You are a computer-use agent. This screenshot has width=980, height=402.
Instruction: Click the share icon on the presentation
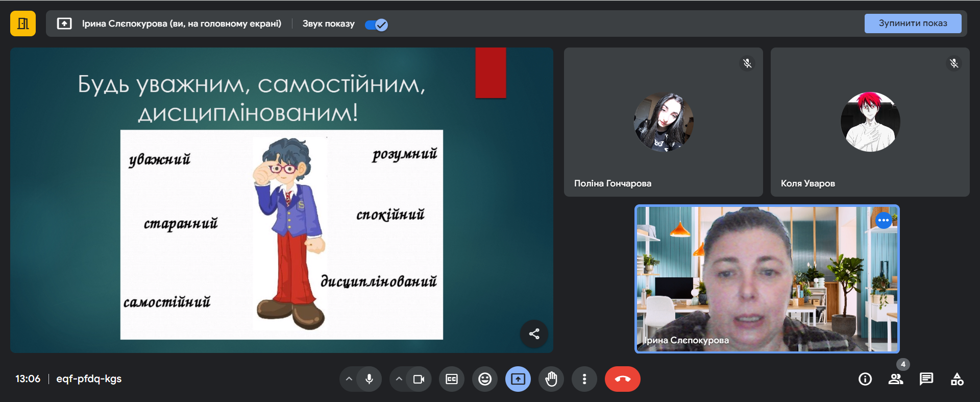click(x=534, y=334)
